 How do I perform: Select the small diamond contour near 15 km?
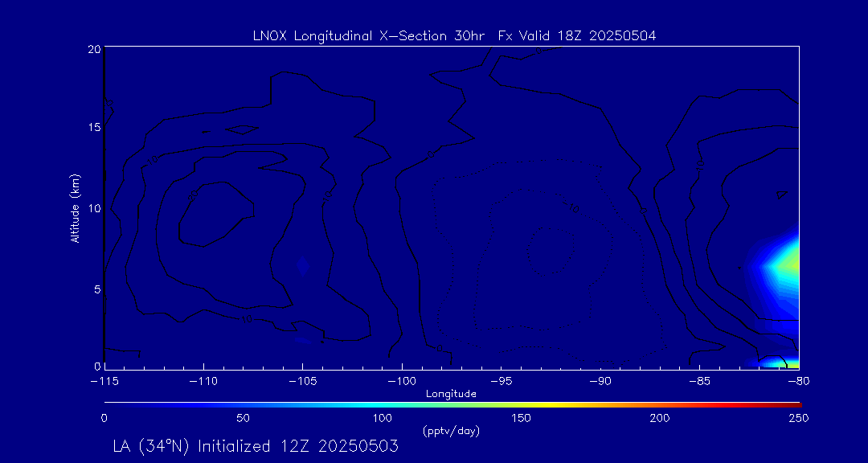pos(241,129)
